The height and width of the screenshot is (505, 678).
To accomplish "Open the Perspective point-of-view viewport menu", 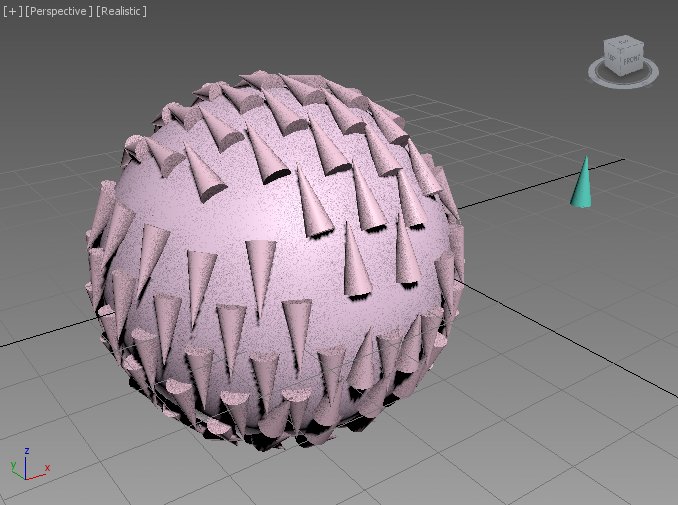I will 58,11.
